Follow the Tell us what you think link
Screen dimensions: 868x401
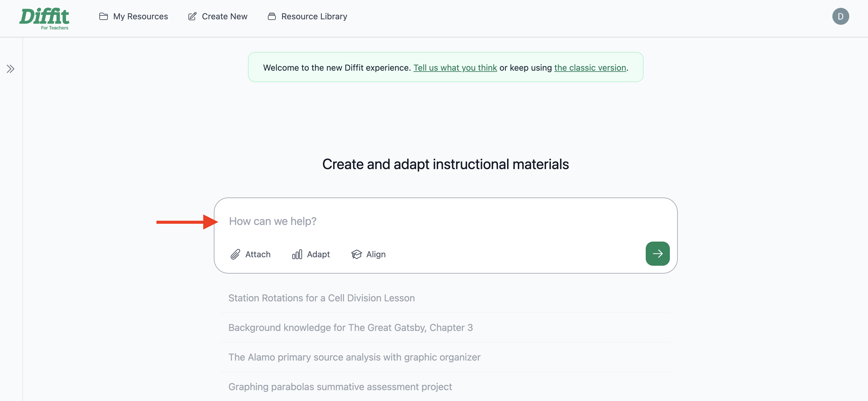(x=455, y=68)
